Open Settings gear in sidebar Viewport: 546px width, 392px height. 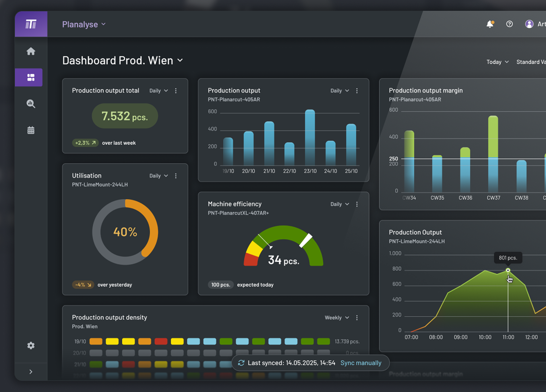click(31, 345)
